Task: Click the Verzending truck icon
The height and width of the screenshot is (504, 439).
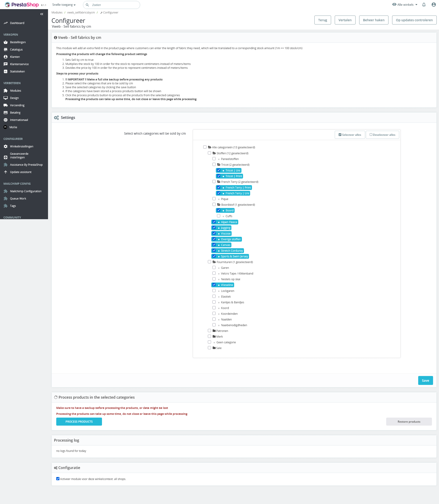Action: [x=6, y=105]
